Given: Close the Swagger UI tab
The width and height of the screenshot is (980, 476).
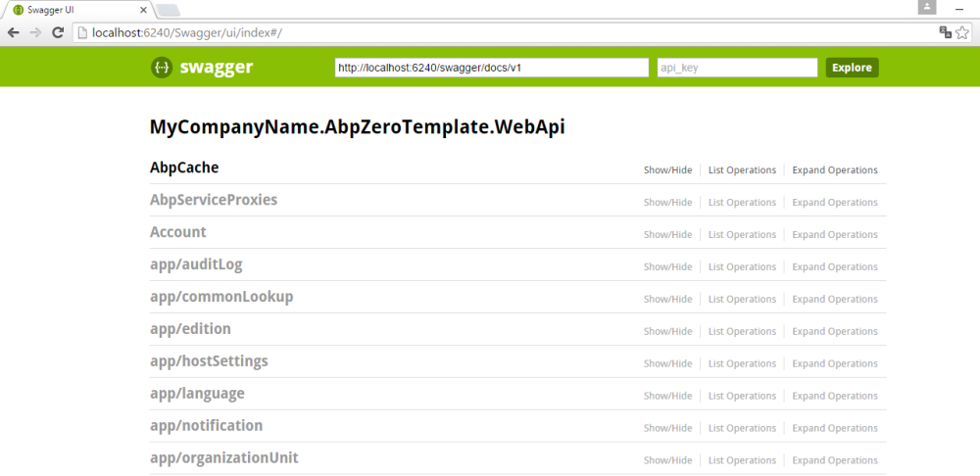Looking at the screenshot, I should tap(143, 10).
